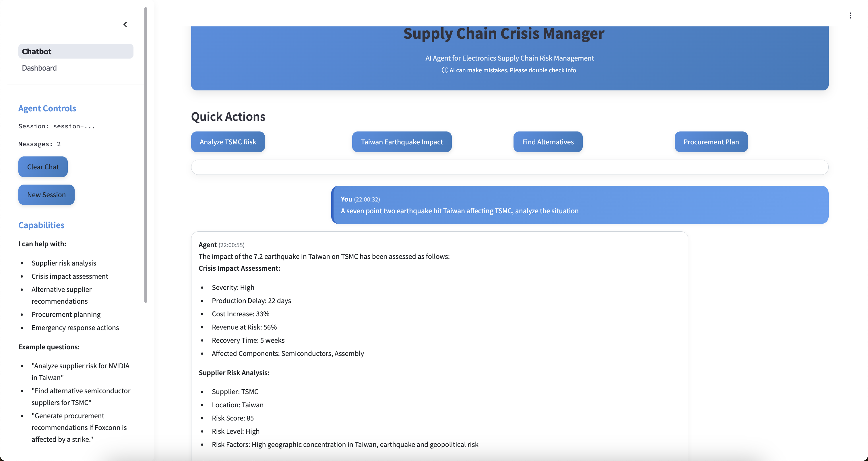Click the Analyze TSMC Risk quick action

pyautogui.click(x=227, y=142)
